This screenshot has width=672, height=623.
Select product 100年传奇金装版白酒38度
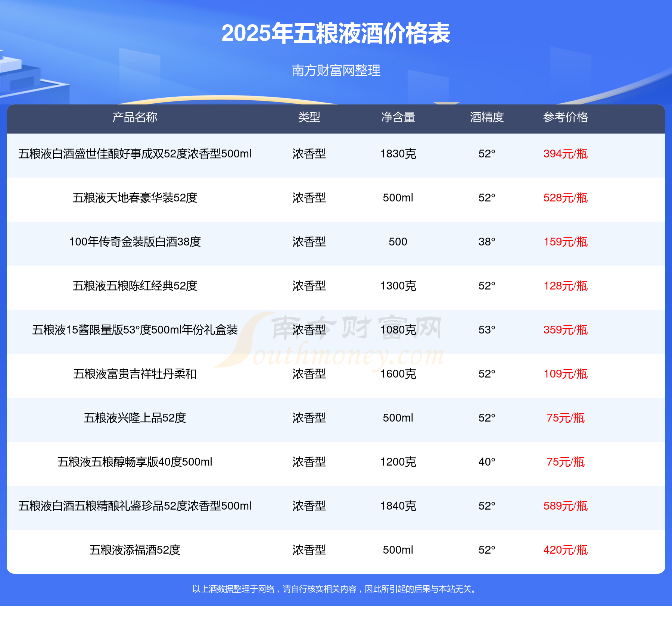pos(135,242)
